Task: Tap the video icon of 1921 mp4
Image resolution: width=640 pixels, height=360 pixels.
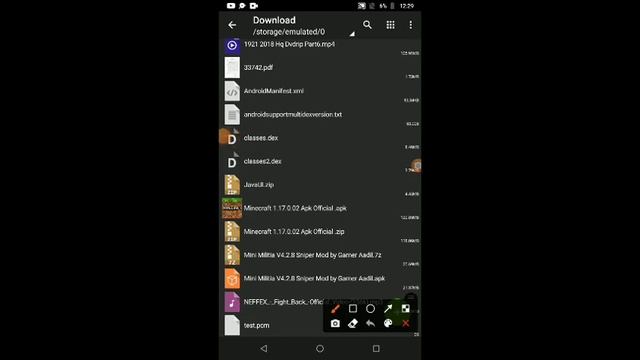Action: point(232,45)
